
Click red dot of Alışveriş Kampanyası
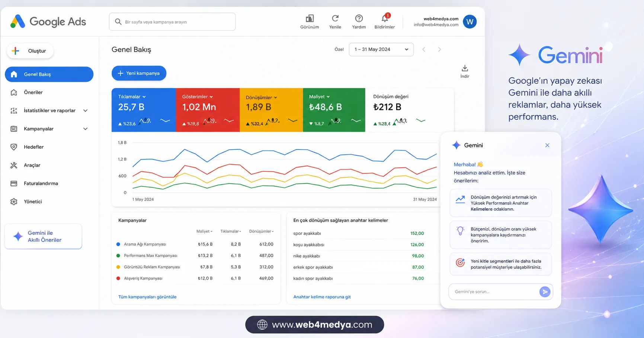pos(118,278)
